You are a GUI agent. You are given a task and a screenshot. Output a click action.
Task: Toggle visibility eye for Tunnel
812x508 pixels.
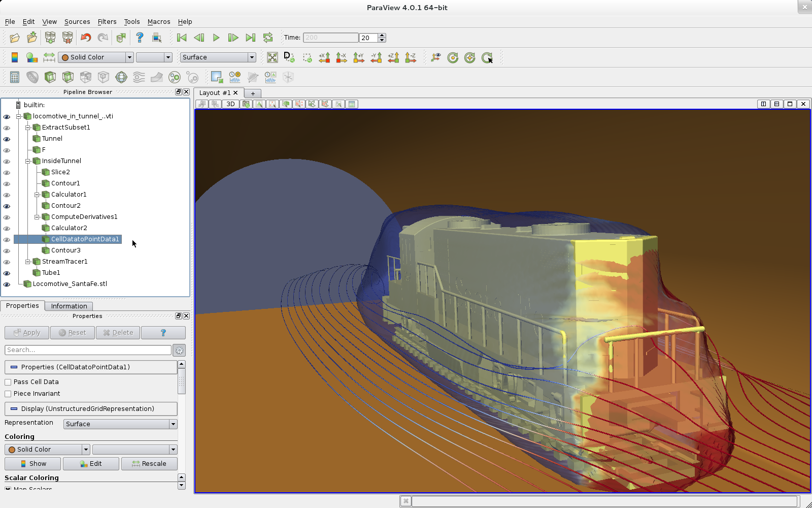[7, 139]
